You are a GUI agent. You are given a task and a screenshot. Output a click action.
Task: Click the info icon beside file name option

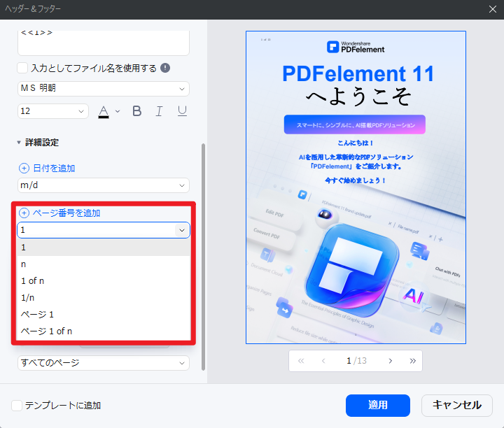point(165,68)
